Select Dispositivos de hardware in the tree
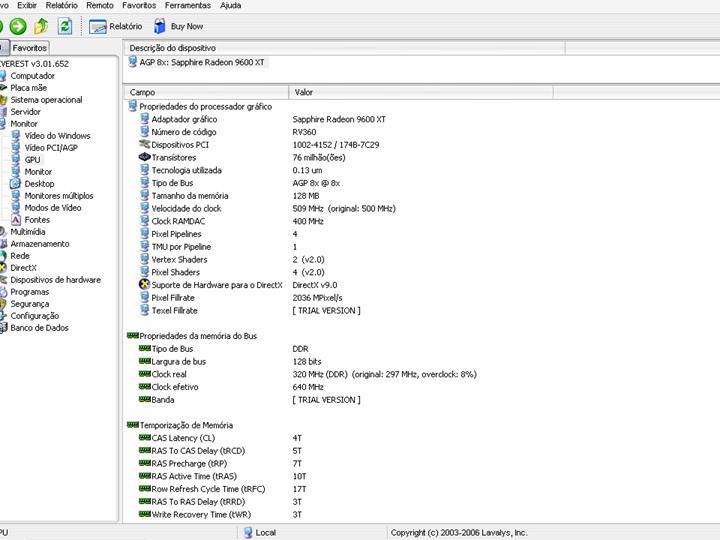Image resolution: width=720 pixels, height=540 pixels. [x=55, y=279]
